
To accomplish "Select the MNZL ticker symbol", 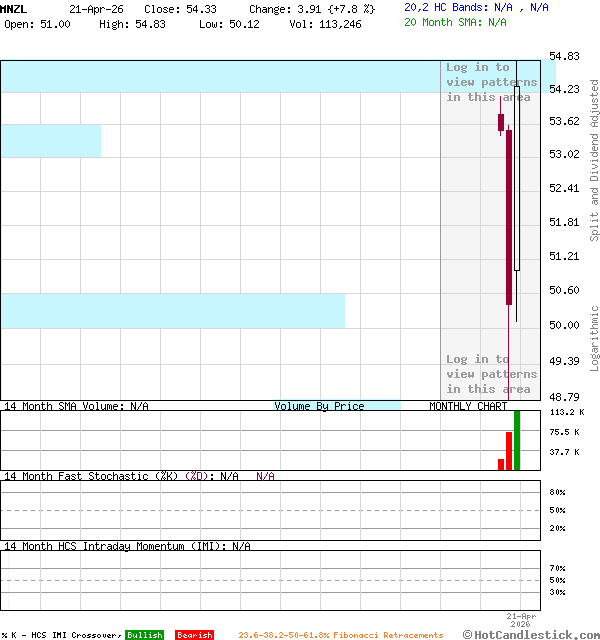I will tap(14, 8).
